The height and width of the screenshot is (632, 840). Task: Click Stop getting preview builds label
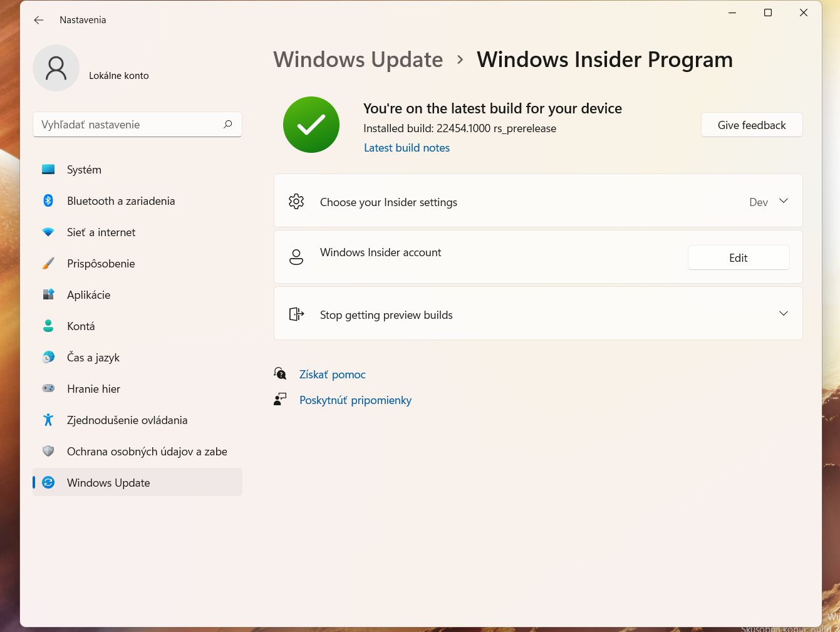(x=386, y=314)
